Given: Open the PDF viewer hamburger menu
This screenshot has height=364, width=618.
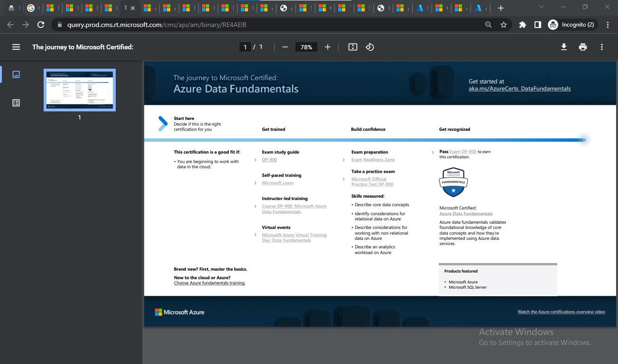Looking at the screenshot, I should pos(16,47).
